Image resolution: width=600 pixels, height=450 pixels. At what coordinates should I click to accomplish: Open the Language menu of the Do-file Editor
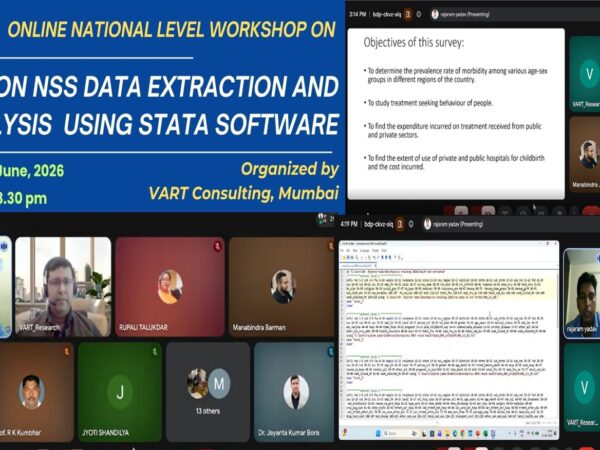coord(365,251)
